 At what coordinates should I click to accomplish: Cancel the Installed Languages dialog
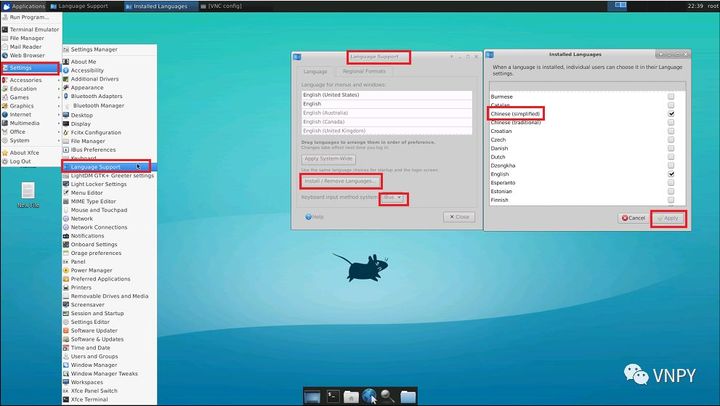(x=633, y=218)
